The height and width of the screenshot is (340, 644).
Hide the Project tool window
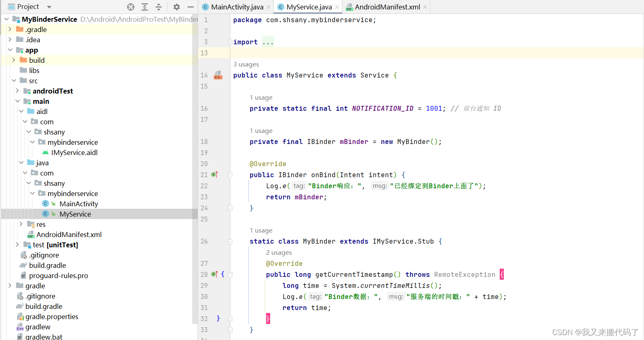click(x=191, y=7)
